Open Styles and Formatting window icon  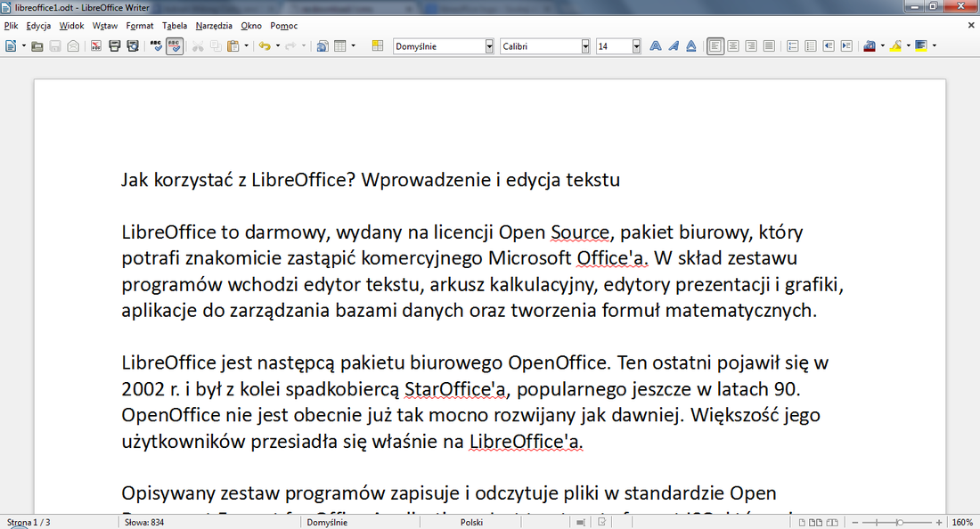[378, 45]
